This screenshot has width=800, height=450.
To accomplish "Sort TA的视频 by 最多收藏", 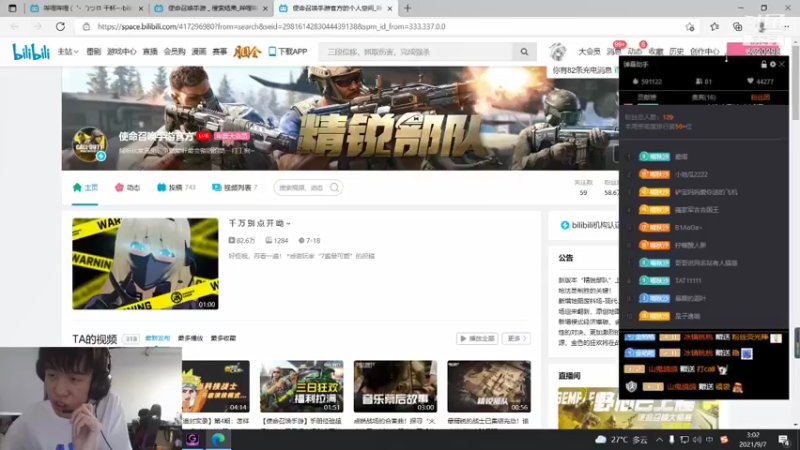I will click(x=223, y=338).
